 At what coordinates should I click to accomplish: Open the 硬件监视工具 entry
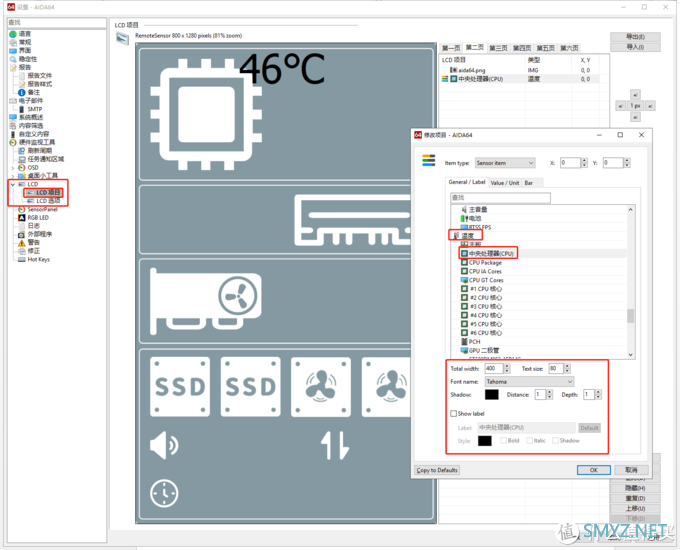(x=37, y=142)
